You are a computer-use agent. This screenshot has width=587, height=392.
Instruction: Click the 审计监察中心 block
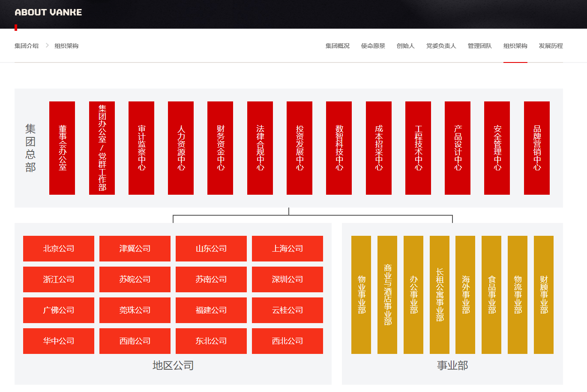click(x=141, y=148)
